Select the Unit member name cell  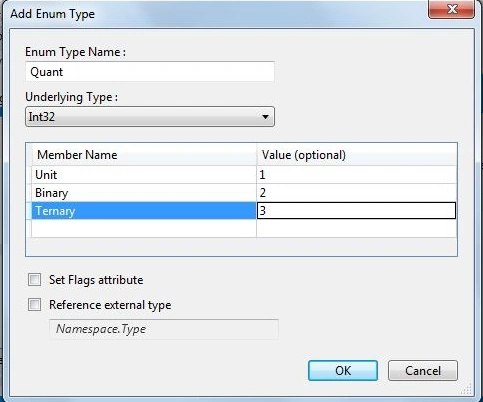click(x=144, y=175)
